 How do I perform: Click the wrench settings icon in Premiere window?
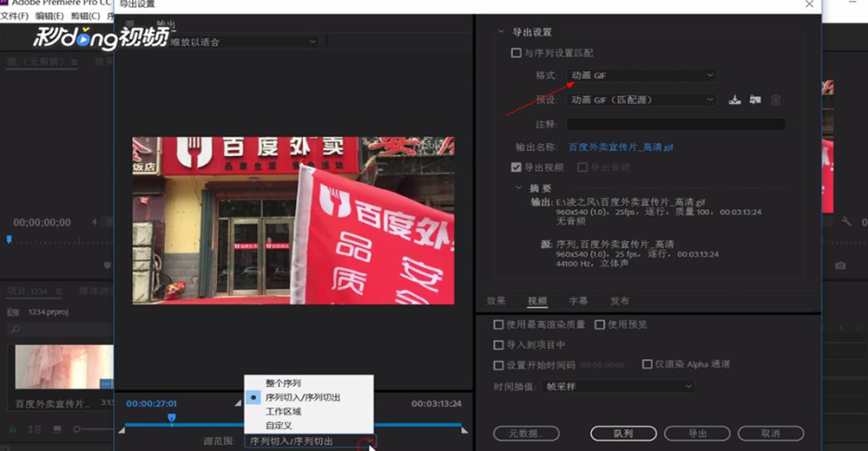point(845,221)
